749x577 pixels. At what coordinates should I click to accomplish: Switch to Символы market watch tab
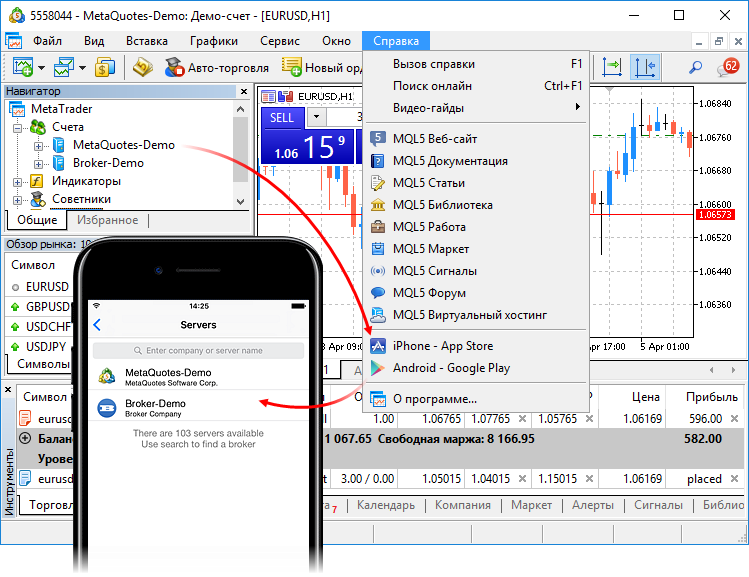(x=43, y=364)
